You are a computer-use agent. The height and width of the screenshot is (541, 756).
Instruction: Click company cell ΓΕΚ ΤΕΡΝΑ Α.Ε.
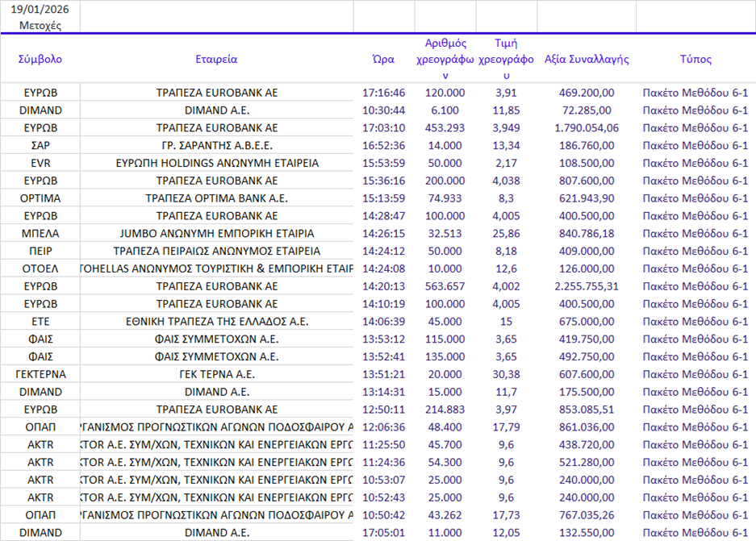tap(216, 374)
